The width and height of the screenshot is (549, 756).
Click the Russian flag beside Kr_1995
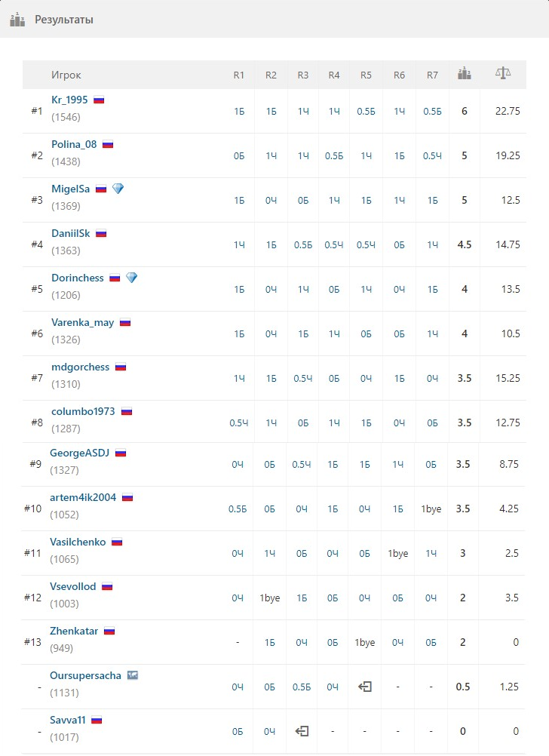(99, 100)
